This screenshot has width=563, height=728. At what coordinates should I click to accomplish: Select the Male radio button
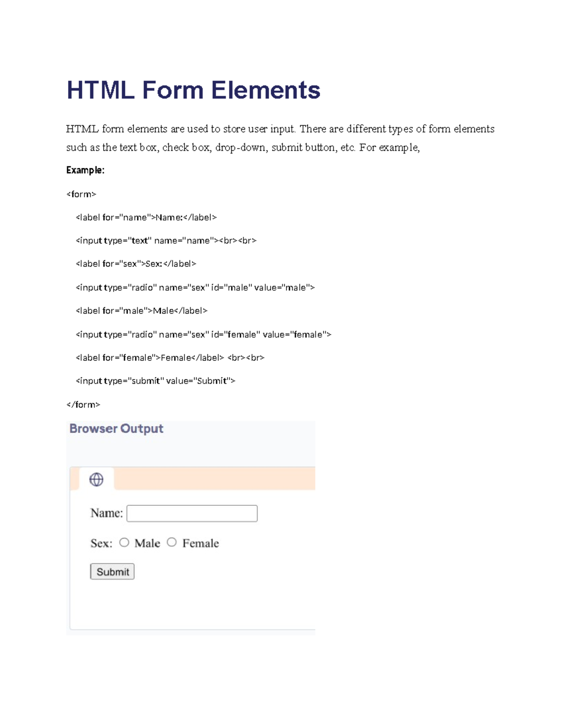124,542
